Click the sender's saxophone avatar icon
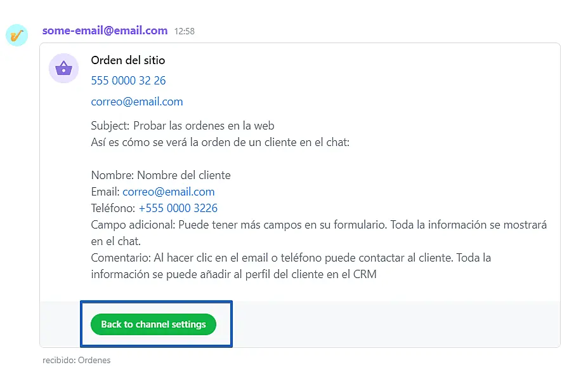Screen dimensions: 588x379 17,36
